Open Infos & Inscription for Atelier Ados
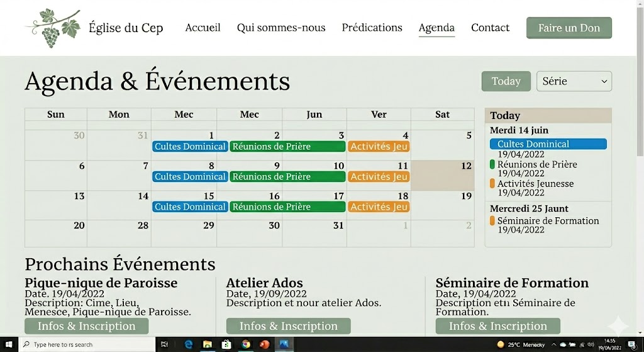This screenshot has height=352, width=644. pyautogui.click(x=288, y=326)
